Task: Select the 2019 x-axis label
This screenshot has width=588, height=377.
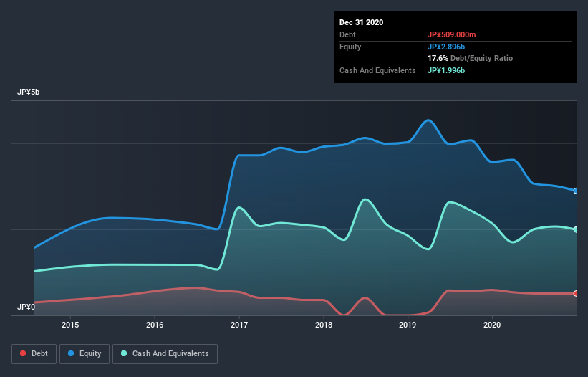Action: click(408, 325)
